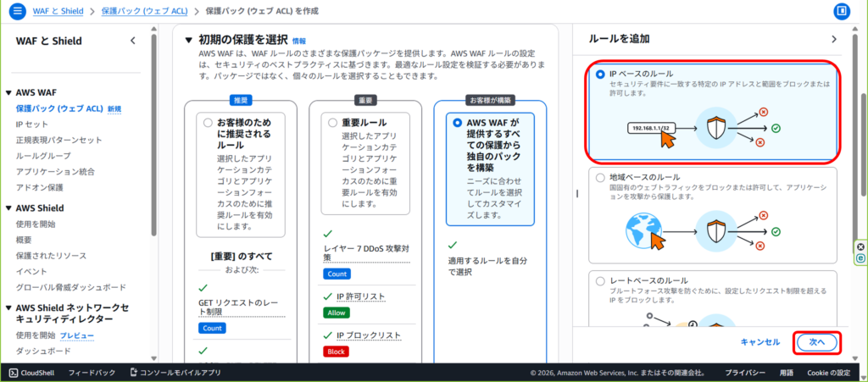The height and width of the screenshot is (382, 868).
Task: Click the green e icon on right edge
Action: pos(860,258)
